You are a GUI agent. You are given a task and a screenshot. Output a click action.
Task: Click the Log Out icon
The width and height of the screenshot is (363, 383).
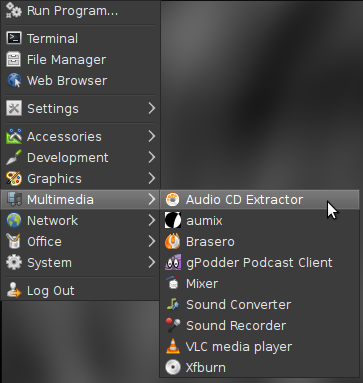pyautogui.click(x=14, y=290)
